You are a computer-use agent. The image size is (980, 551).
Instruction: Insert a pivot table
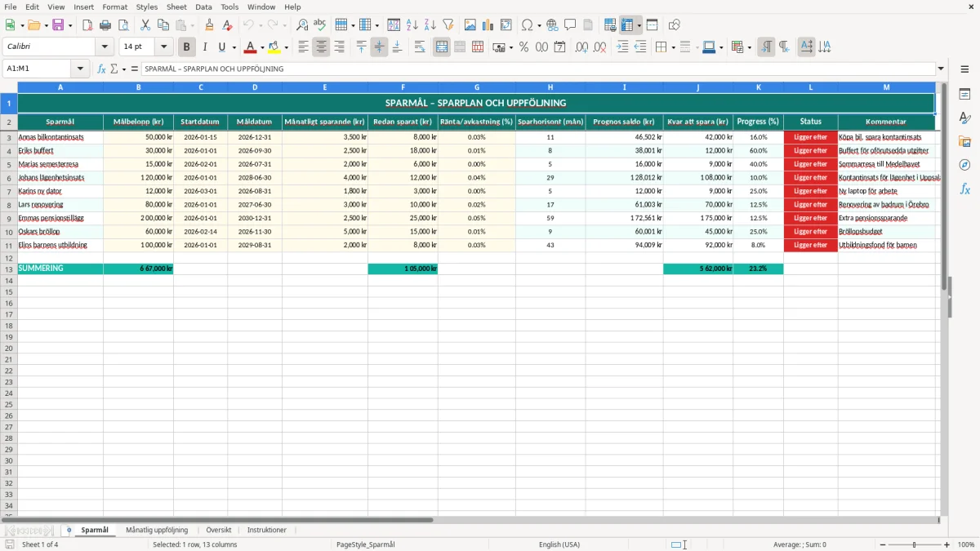(x=506, y=25)
